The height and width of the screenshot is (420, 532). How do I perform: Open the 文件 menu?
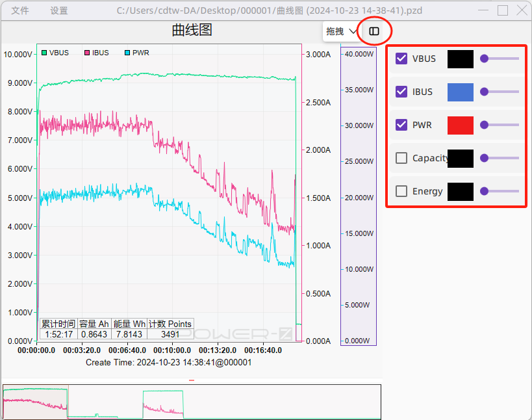(x=20, y=10)
